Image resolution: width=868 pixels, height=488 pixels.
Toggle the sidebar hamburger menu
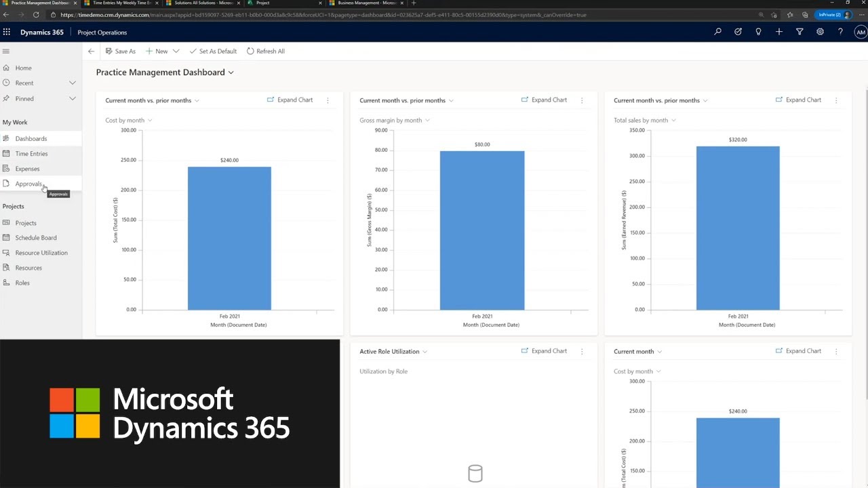(6, 51)
